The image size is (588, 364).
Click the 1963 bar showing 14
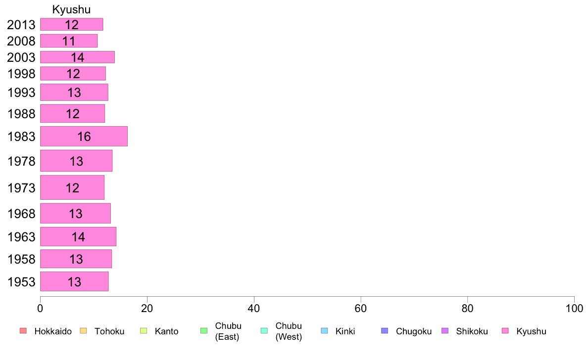click(78, 236)
